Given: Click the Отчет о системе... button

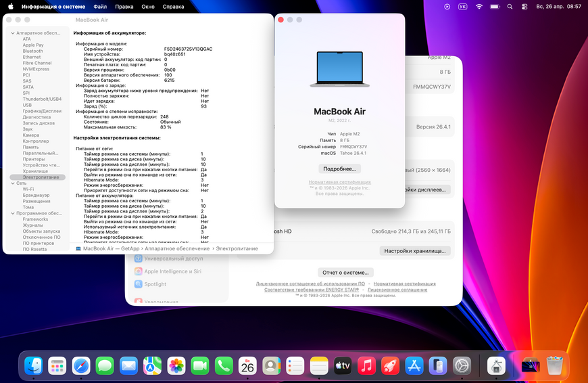Looking at the screenshot, I should point(345,273).
